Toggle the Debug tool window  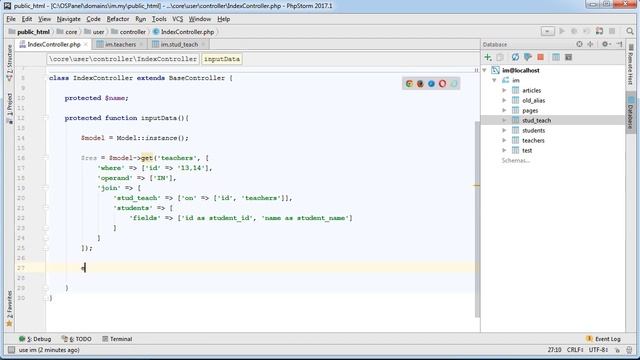click(x=35, y=339)
